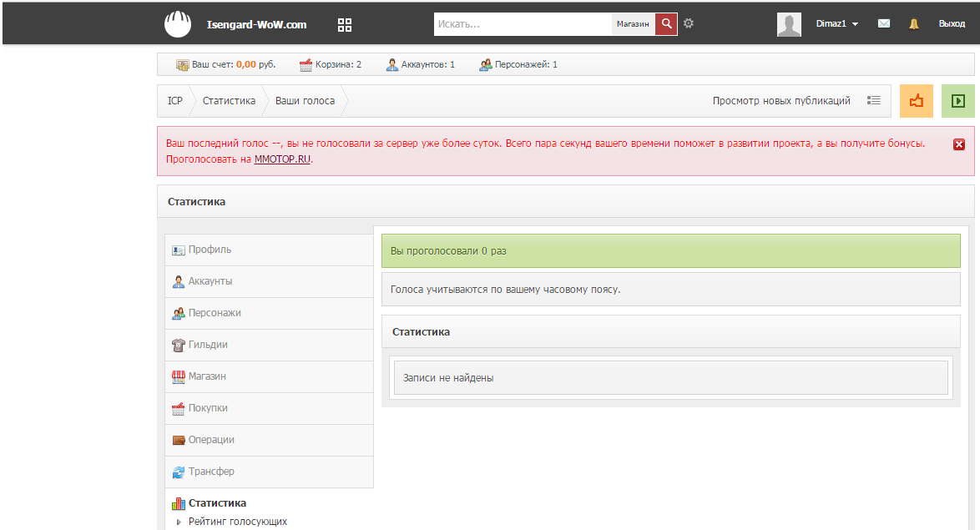Open Профиль in the sidebar
The image size is (980, 530).
coord(269,250)
